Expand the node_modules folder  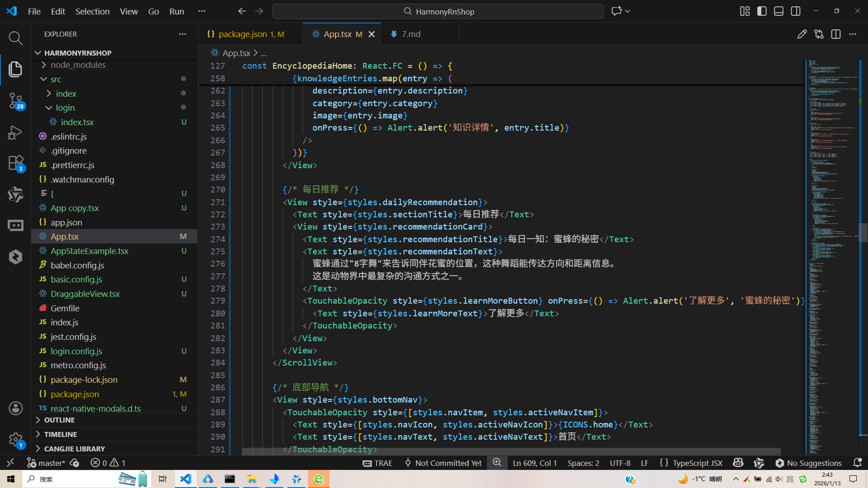[x=78, y=65]
